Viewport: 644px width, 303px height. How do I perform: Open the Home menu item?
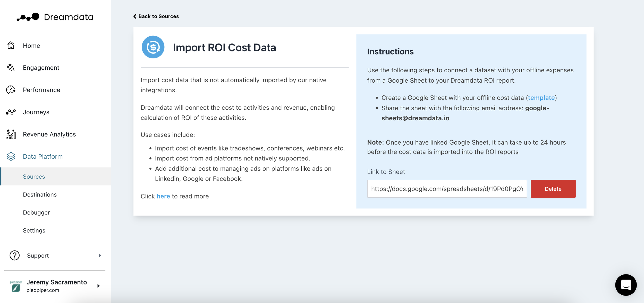pos(31,46)
